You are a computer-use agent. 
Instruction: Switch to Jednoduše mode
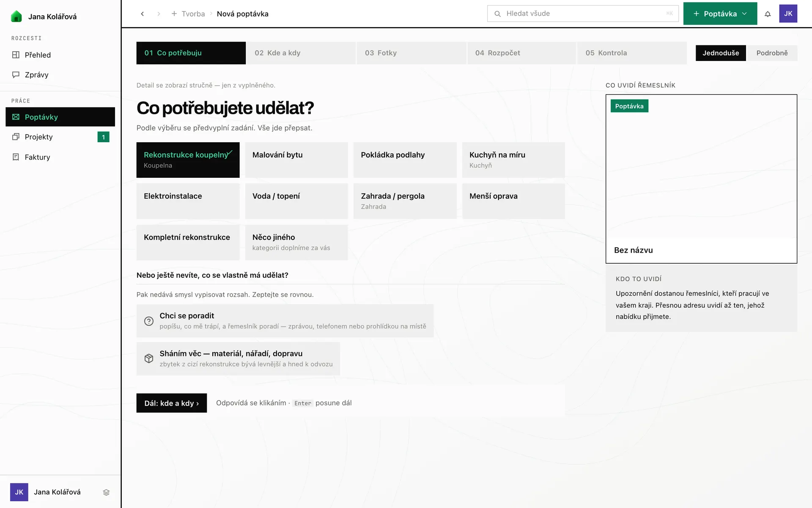pyautogui.click(x=721, y=53)
